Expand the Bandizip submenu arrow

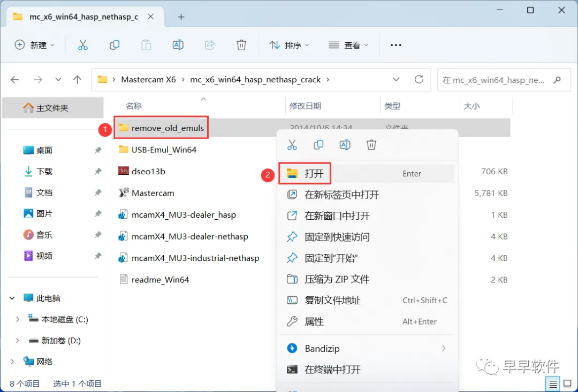[444, 348]
